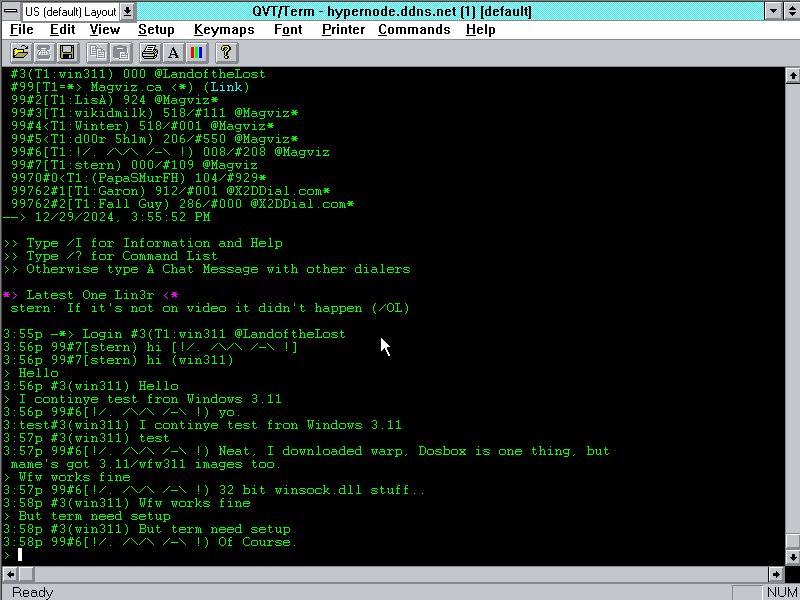Image resolution: width=800 pixels, height=600 pixels.
Task: Click the Open folder toolbar icon
Action: 20,52
